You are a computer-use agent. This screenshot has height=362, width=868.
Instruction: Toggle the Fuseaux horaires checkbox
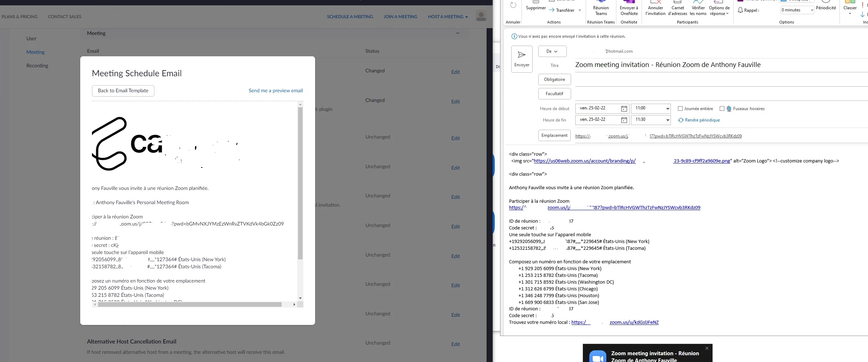point(722,109)
